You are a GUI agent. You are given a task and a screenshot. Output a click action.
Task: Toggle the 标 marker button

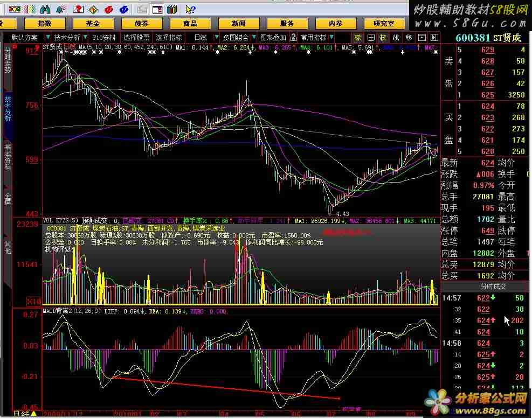358,37
